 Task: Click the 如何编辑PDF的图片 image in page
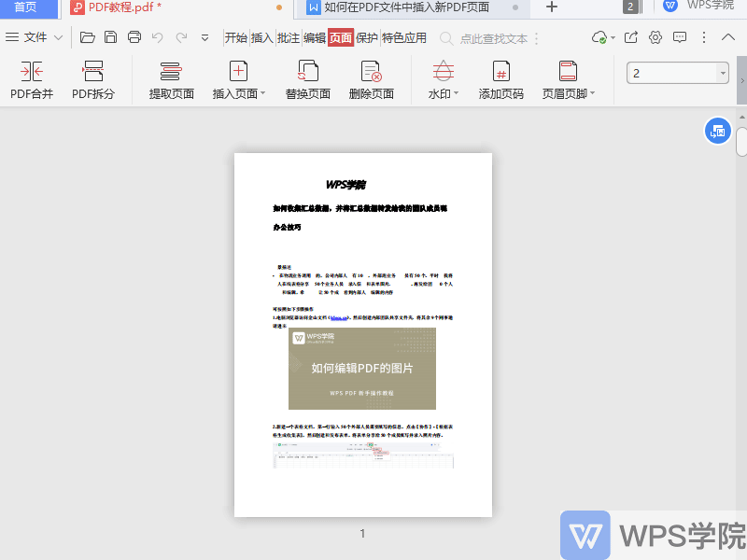tap(362, 368)
